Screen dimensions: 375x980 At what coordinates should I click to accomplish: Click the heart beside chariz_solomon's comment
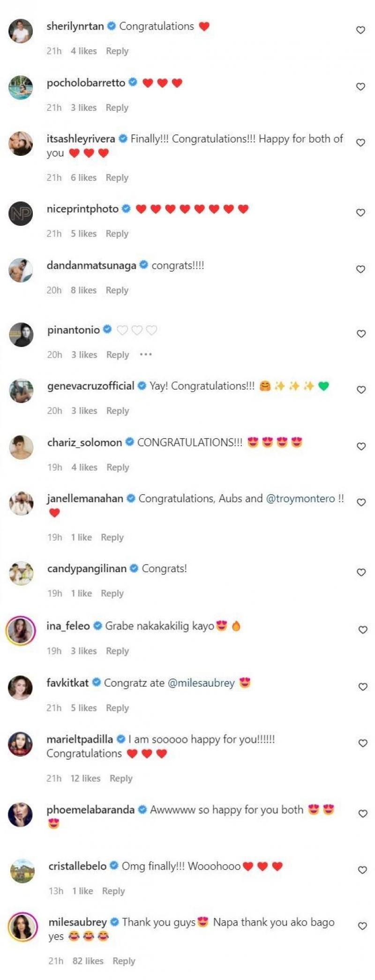click(361, 446)
